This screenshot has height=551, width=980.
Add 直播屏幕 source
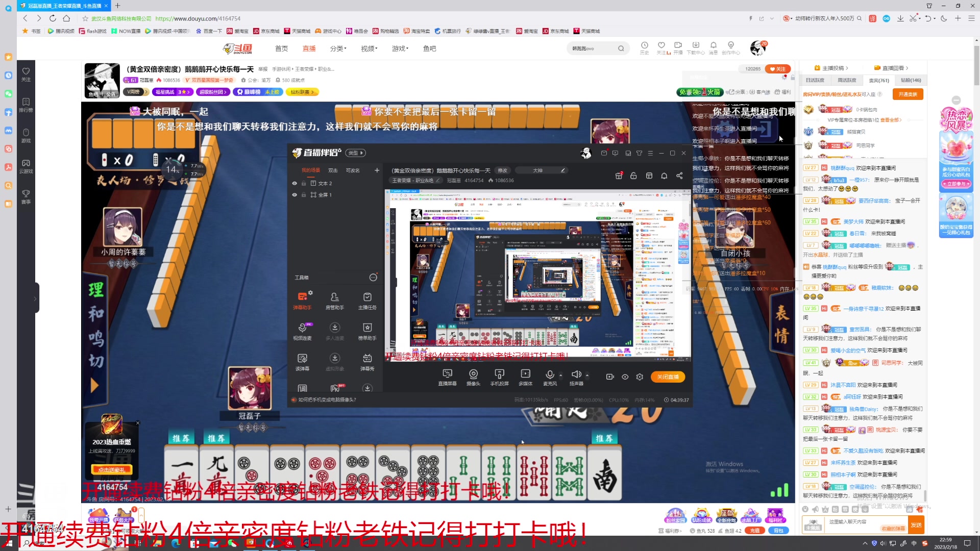(x=448, y=378)
